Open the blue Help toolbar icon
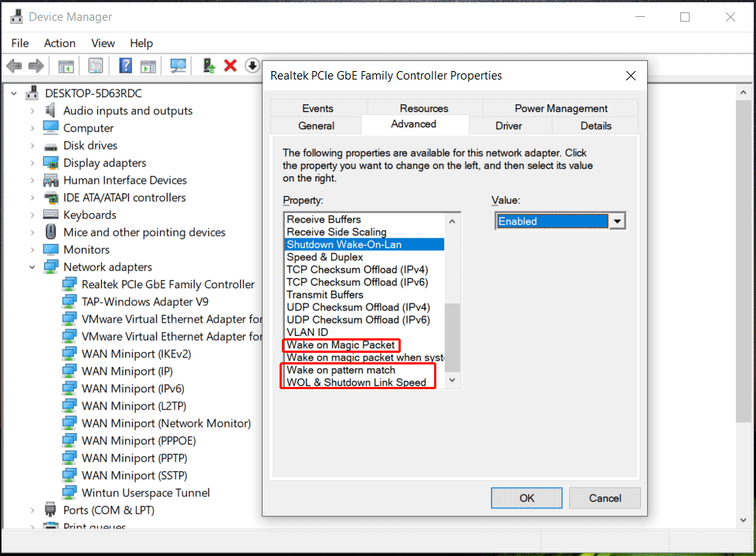Image resolution: width=756 pixels, height=556 pixels. tap(125, 66)
